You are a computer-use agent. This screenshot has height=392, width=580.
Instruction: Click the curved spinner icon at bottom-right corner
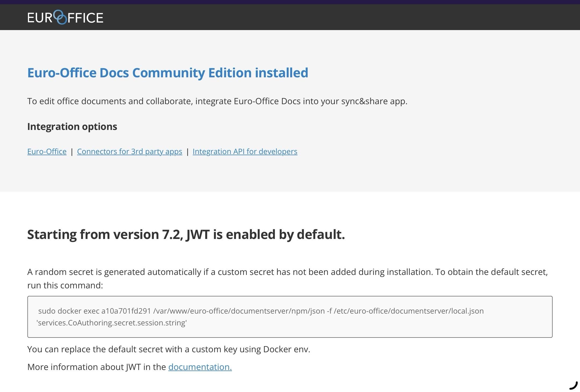(573, 386)
